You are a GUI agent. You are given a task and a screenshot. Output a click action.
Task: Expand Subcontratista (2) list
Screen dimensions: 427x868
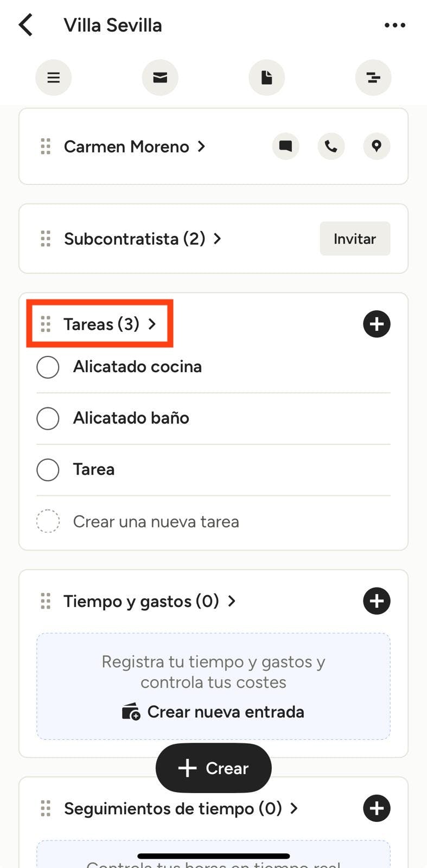pyautogui.click(x=142, y=239)
